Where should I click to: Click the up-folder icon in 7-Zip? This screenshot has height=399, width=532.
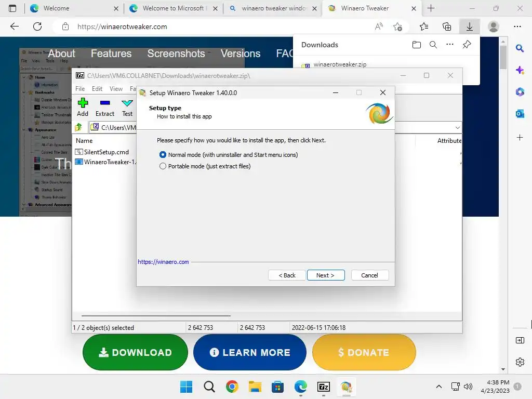point(79,127)
